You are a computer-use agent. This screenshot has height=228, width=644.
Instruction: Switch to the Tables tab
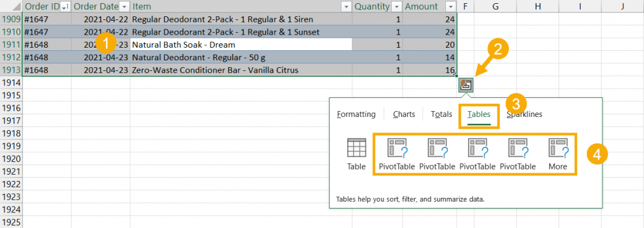click(479, 114)
